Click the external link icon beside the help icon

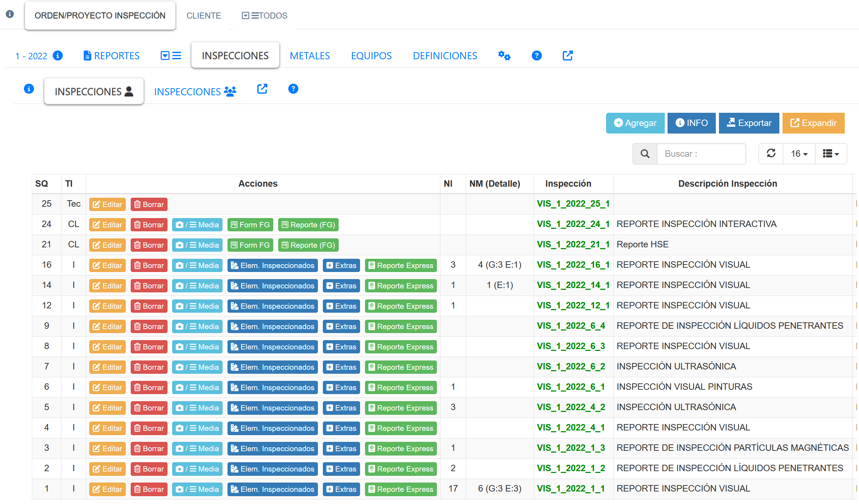tap(568, 56)
